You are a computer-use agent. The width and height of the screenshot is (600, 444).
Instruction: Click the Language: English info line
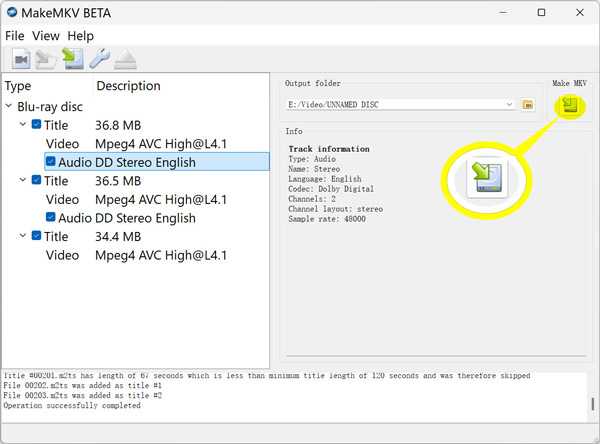[x=325, y=179]
